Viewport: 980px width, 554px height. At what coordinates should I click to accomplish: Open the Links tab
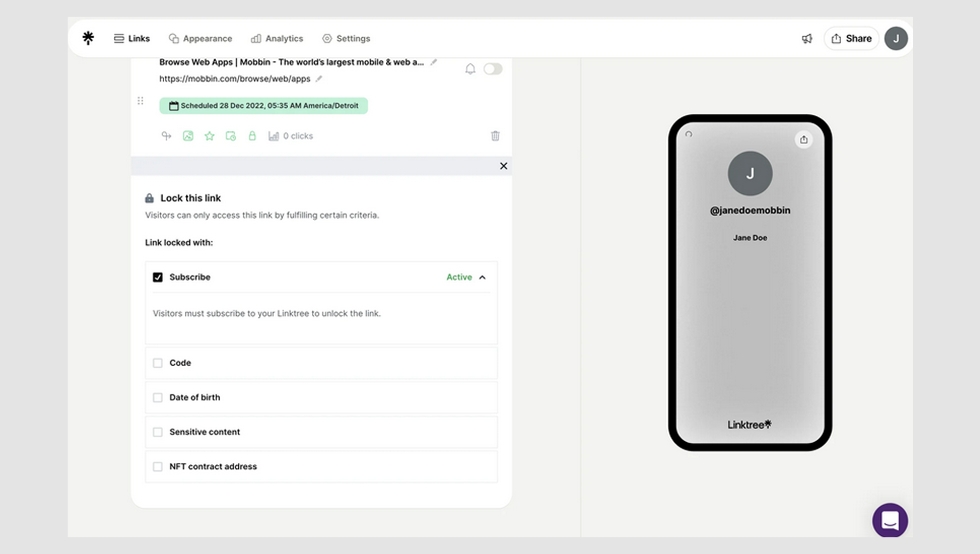[x=132, y=38]
